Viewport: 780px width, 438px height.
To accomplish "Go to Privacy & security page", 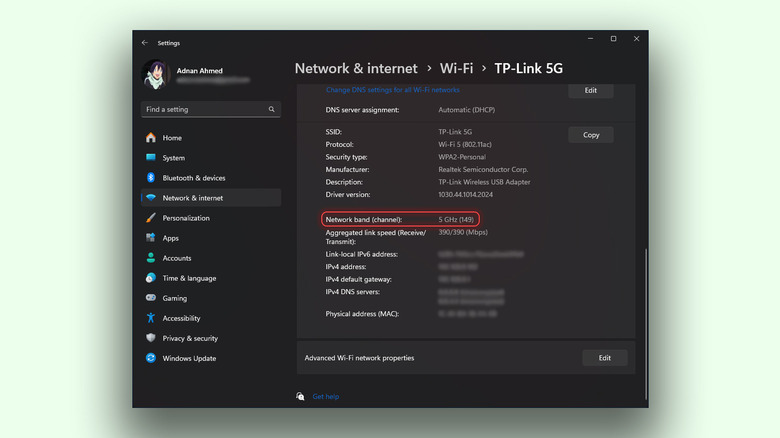I will pos(190,338).
